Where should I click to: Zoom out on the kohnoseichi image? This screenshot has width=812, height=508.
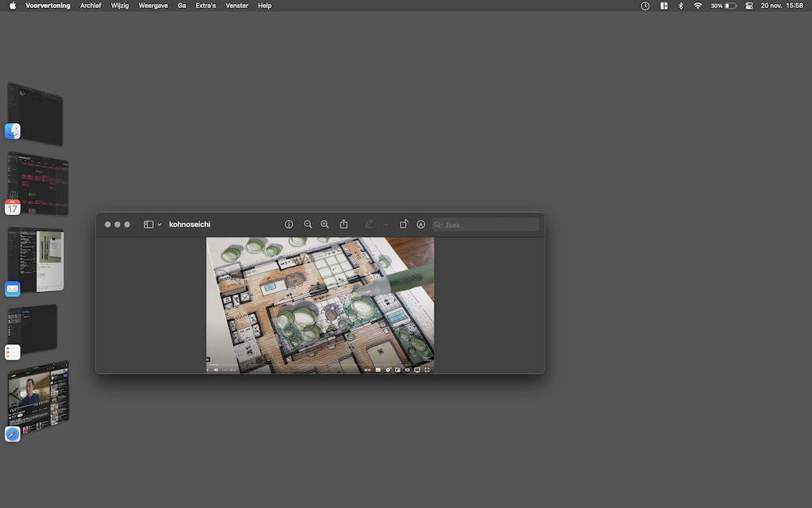point(308,225)
